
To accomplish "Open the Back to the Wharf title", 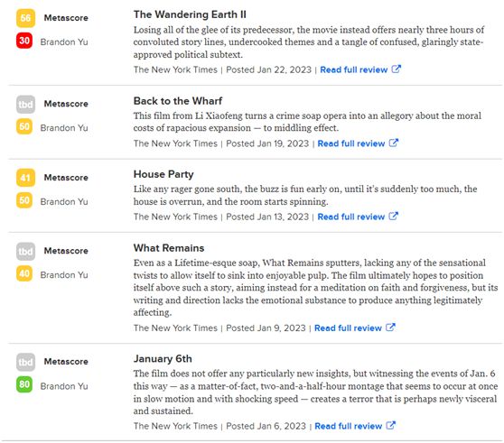I will (x=178, y=101).
